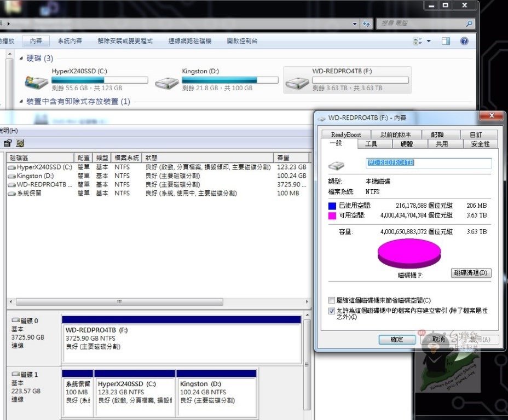
Task: Sort by the 檔案系統 column header
Action: (x=126, y=158)
